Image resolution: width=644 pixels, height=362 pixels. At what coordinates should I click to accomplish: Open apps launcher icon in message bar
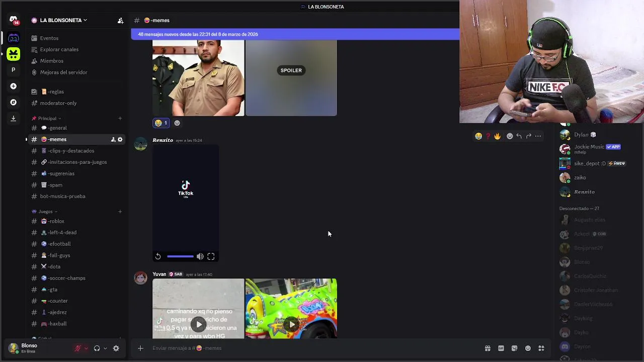[541, 348]
